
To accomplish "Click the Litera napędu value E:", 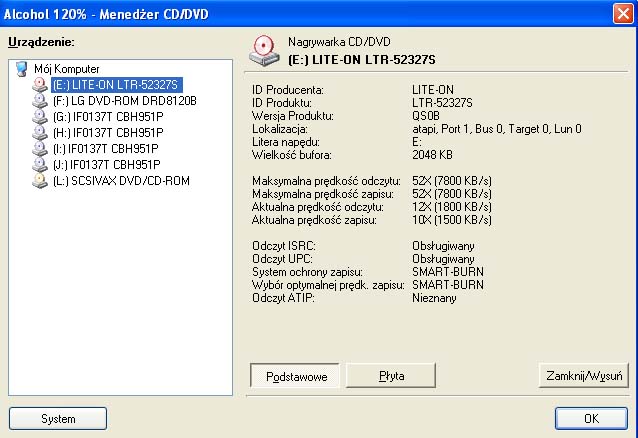I will [417, 142].
